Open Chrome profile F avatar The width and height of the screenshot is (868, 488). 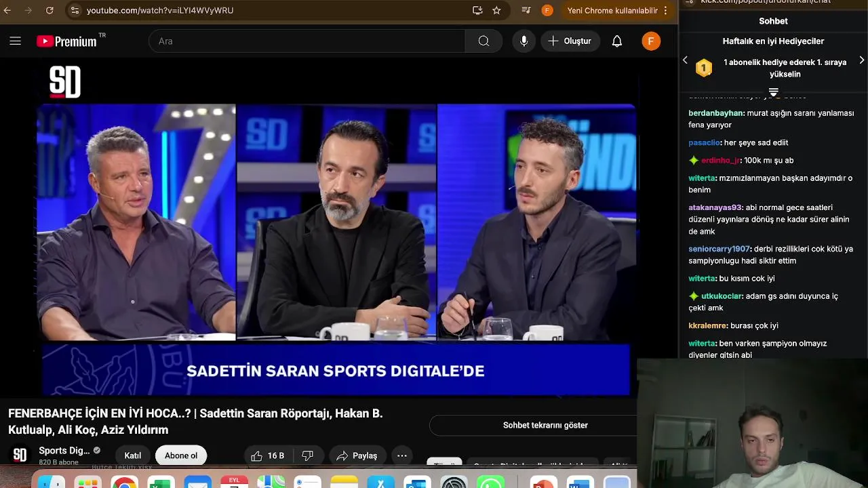547,10
